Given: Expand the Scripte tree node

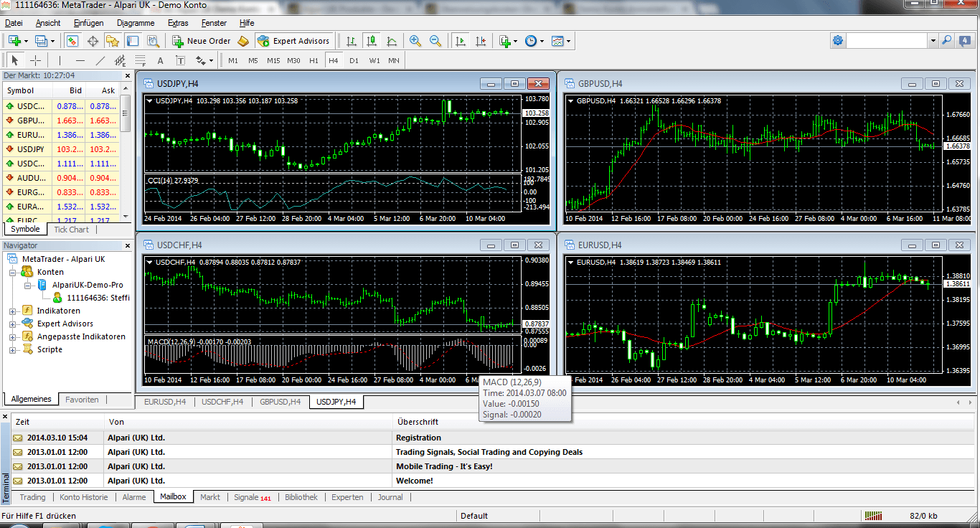Looking at the screenshot, I should click(12, 349).
